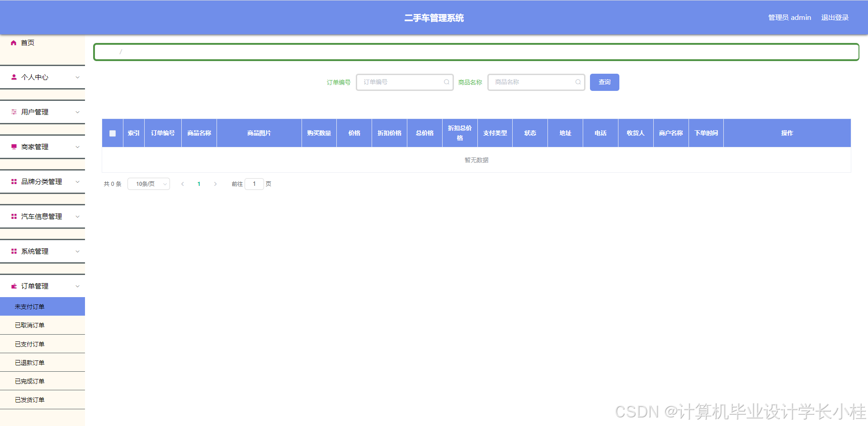Click the icon beside 商家管理

click(14, 147)
